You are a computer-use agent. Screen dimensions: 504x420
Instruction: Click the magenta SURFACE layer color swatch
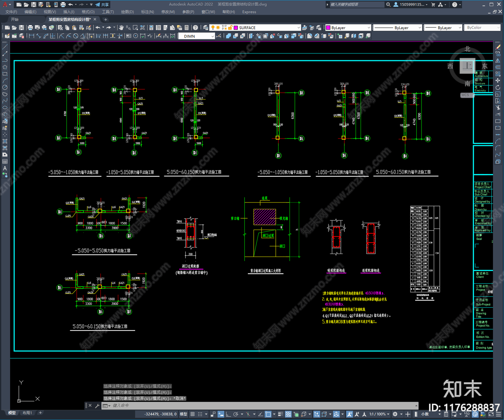236,28
